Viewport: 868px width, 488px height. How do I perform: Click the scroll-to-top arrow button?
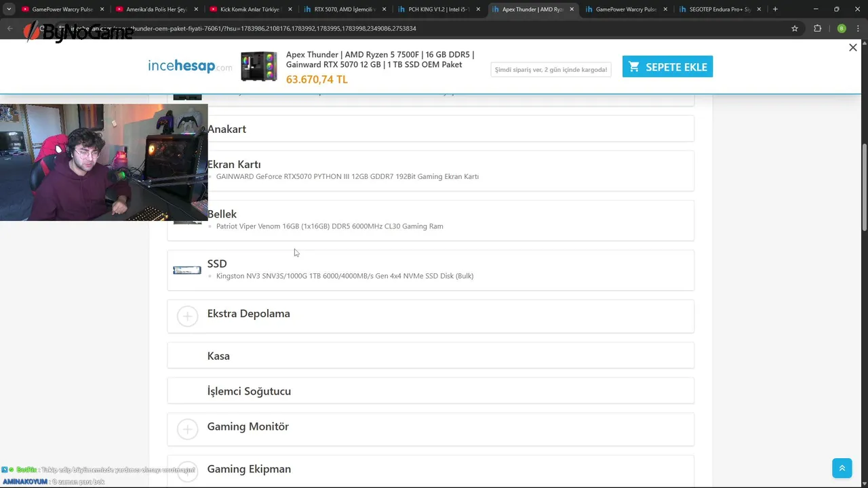842,468
